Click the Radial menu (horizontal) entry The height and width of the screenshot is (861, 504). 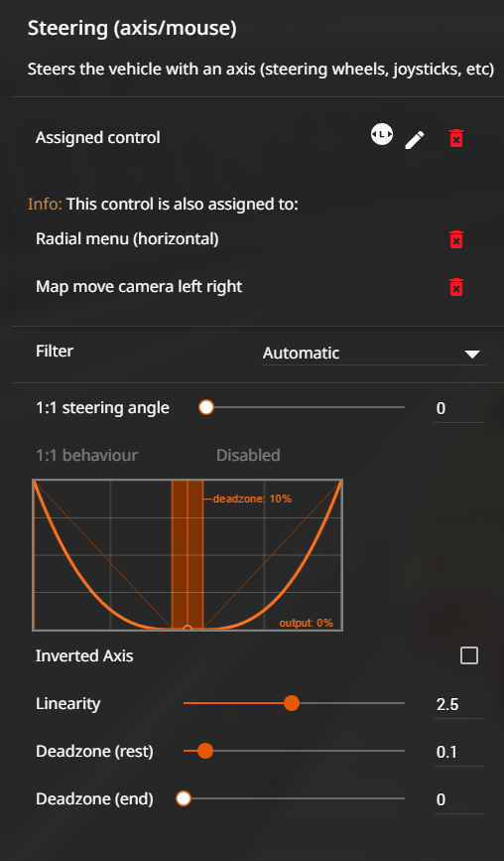point(127,239)
